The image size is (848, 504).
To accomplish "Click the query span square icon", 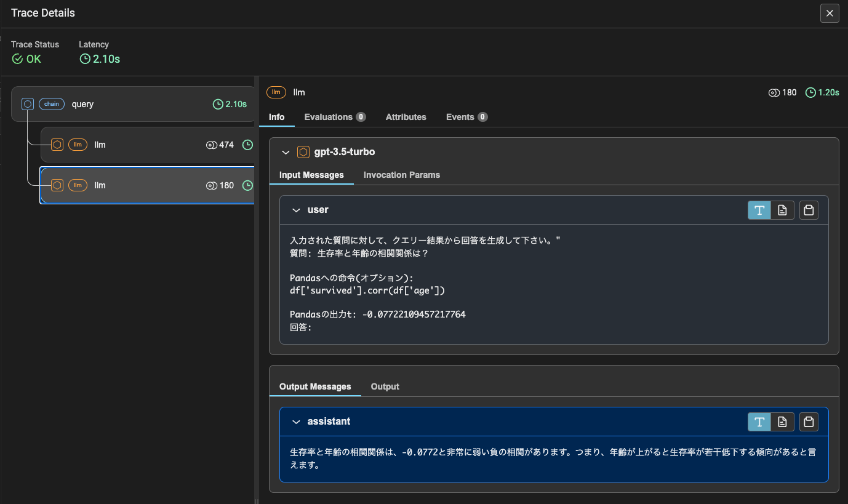I will [x=27, y=104].
